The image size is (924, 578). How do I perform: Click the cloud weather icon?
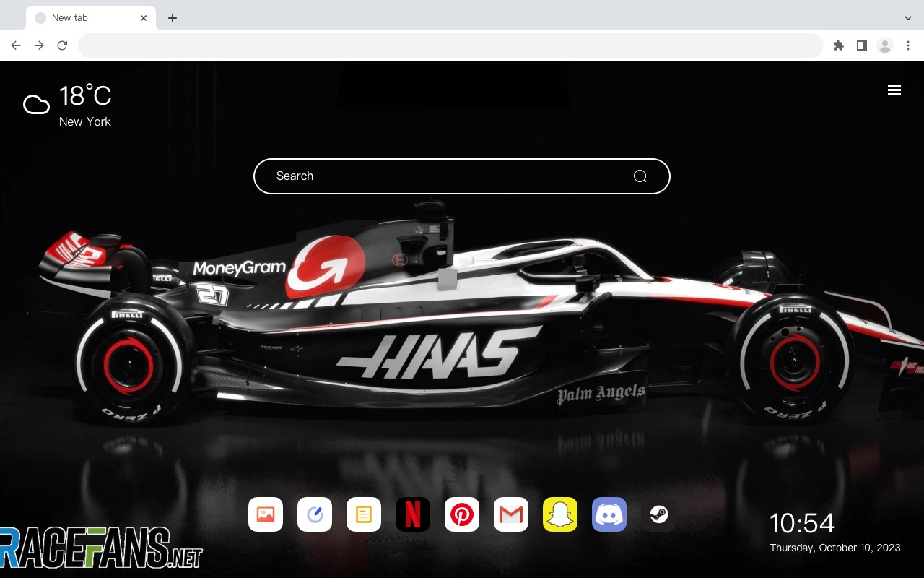[x=36, y=105]
